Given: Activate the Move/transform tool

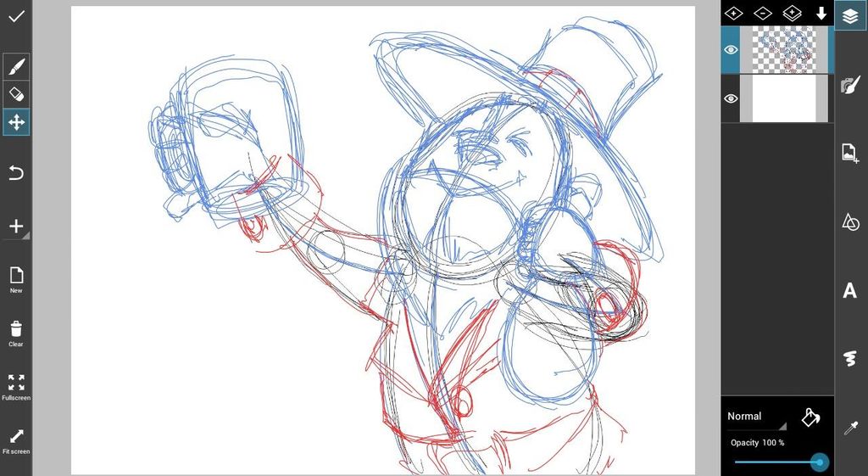Looking at the screenshot, I should pos(16,122).
